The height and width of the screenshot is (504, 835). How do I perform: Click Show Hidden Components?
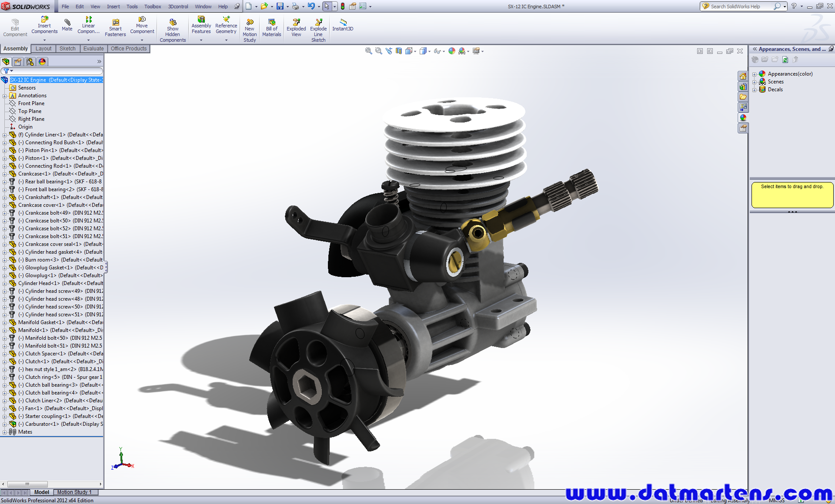(173, 30)
